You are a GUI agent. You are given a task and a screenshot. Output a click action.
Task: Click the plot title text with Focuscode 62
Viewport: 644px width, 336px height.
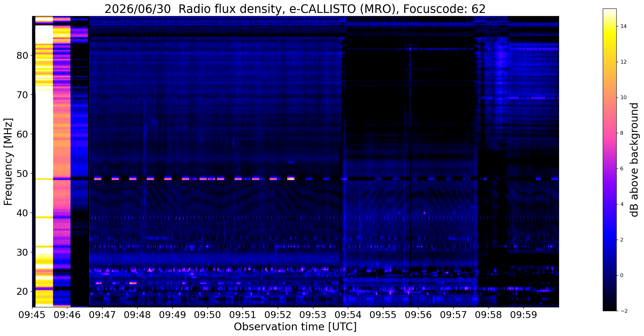tap(295, 9)
